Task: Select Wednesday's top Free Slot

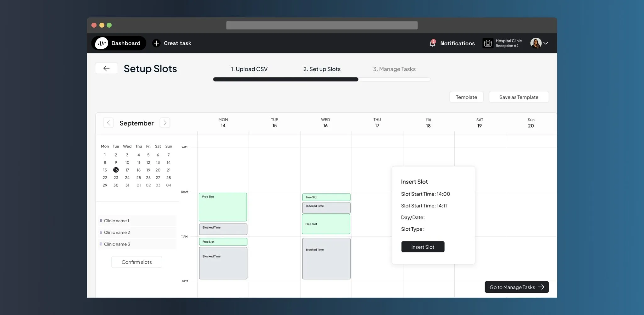Action: (326, 197)
